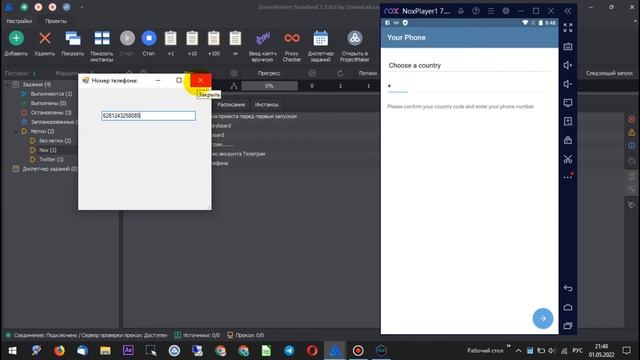Click the country code field in NoxPlayer
The height and width of the screenshot is (360, 640).
click(x=398, y=86)
